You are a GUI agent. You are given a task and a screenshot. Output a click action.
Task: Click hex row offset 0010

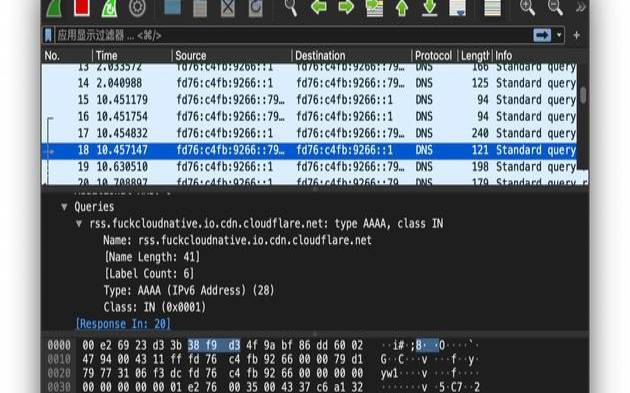click(59, 359)
